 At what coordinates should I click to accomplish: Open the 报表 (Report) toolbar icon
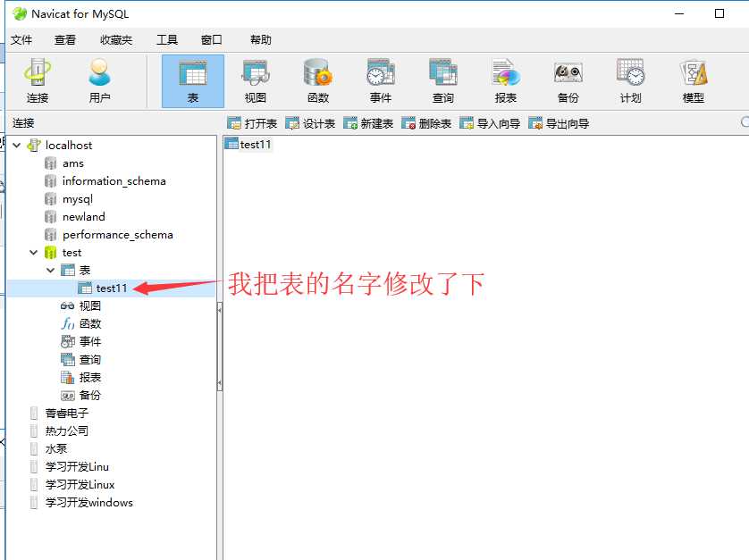[x=506, y=81]
